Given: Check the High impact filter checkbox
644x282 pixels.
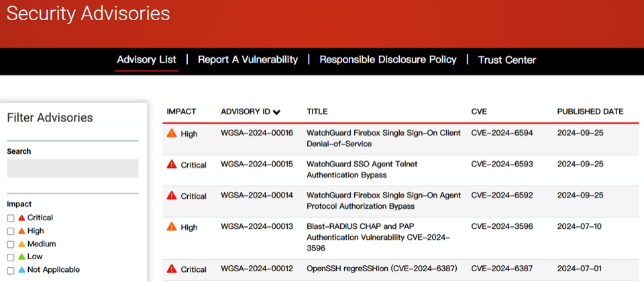Looking at the screenshot, I should (x=11, y=232).
